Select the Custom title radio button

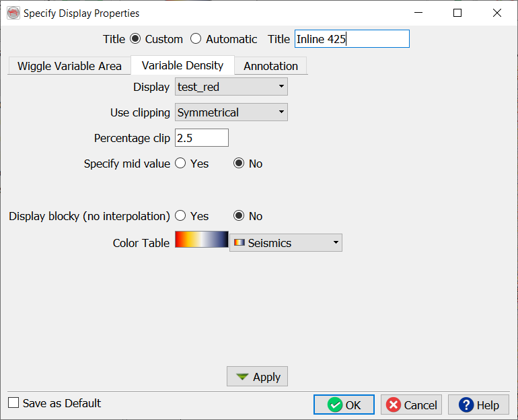pyautogui.click(x=135, y=39)
